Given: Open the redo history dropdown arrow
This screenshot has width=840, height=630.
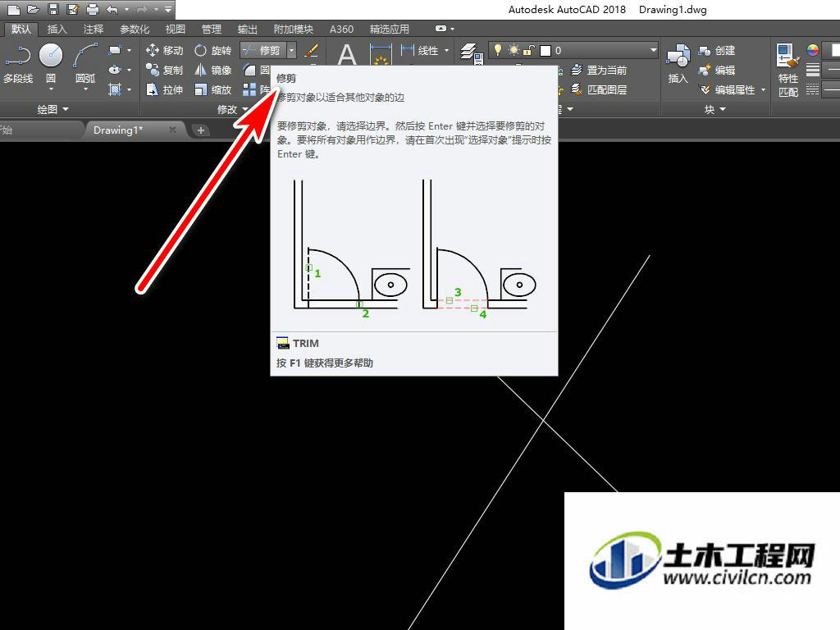Looking at the screenshot, I should pos(156,9).
